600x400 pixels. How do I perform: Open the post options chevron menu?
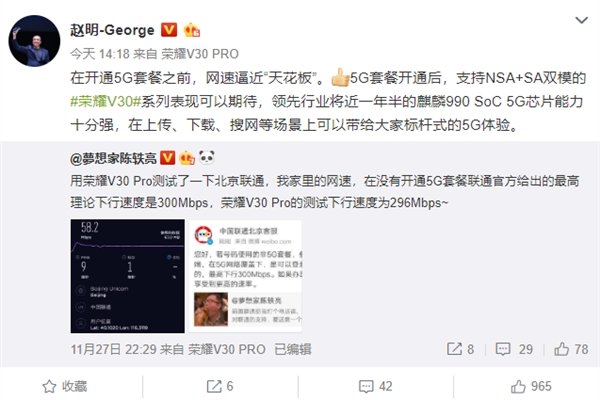(581, 20)
